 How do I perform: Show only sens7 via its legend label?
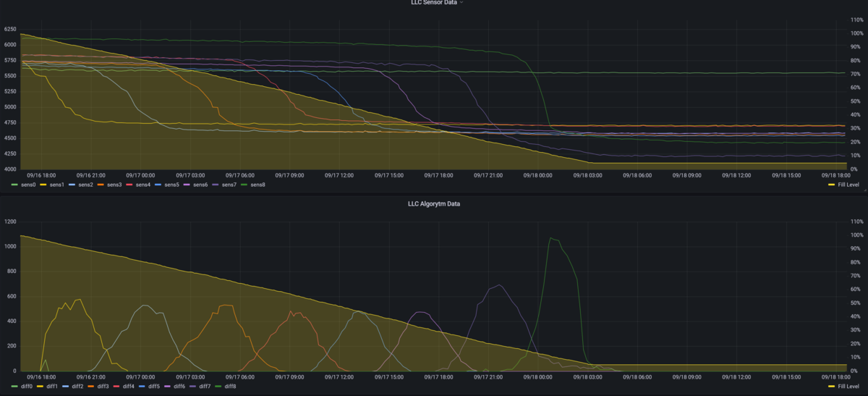(x=229, y=185)
